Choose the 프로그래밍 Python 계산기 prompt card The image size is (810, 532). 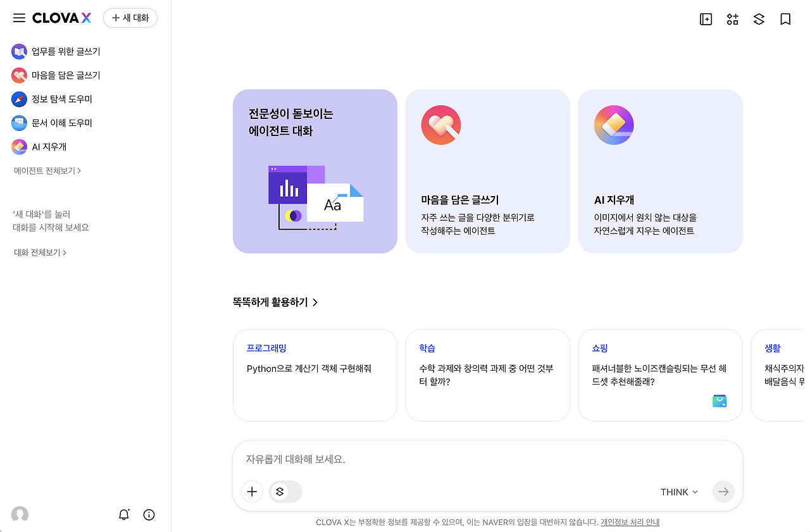coord(315,375)
